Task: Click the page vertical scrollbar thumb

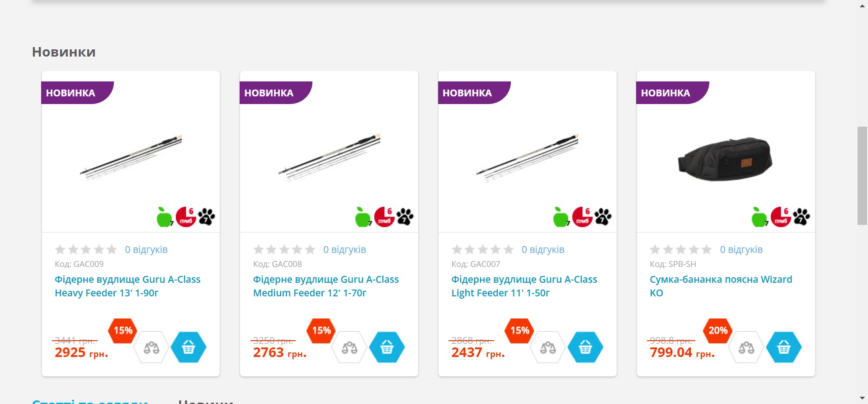Action: click(863, 176)
